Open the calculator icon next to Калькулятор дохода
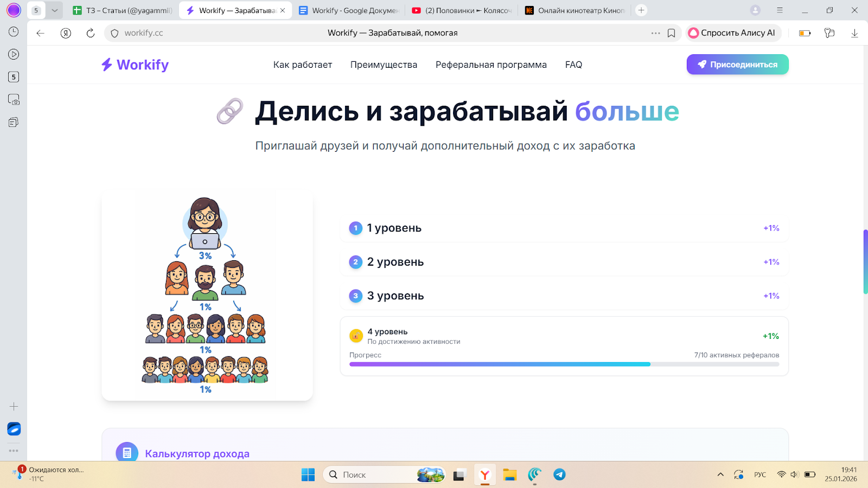 coord(127,453)
